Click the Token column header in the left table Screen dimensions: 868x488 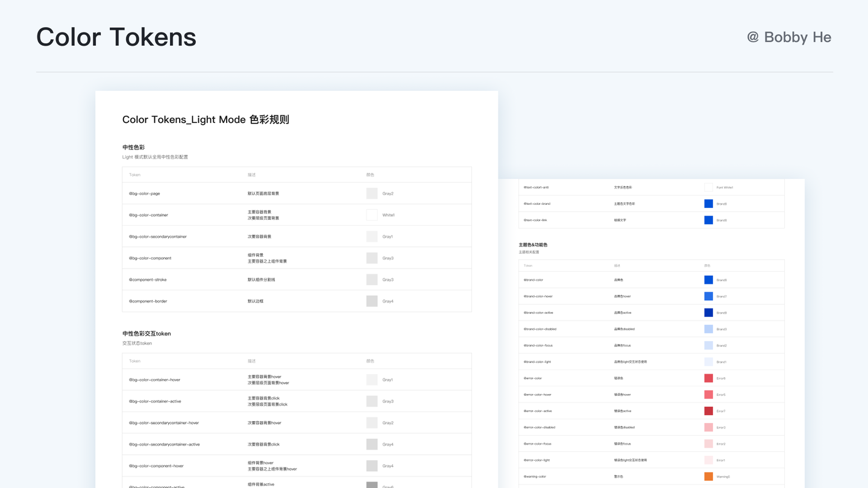tap(134, 175)
